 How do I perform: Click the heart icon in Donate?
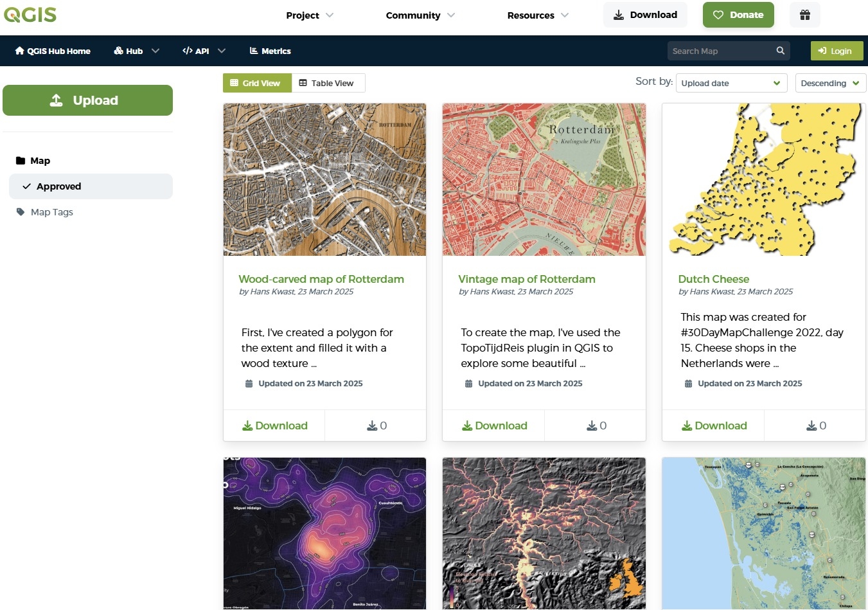[718, 15]
